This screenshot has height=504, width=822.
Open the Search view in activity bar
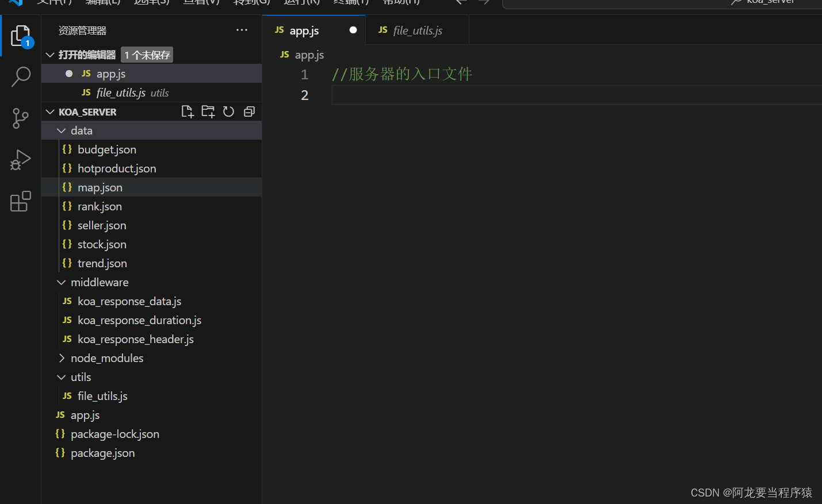click(21, 76)
